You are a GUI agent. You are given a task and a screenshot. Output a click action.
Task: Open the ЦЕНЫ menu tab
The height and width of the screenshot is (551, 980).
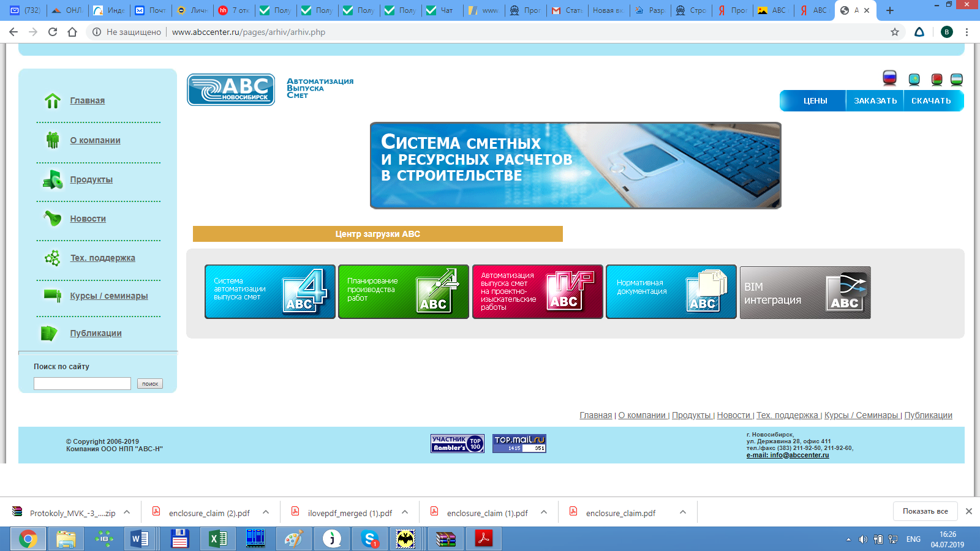point(815,101)
